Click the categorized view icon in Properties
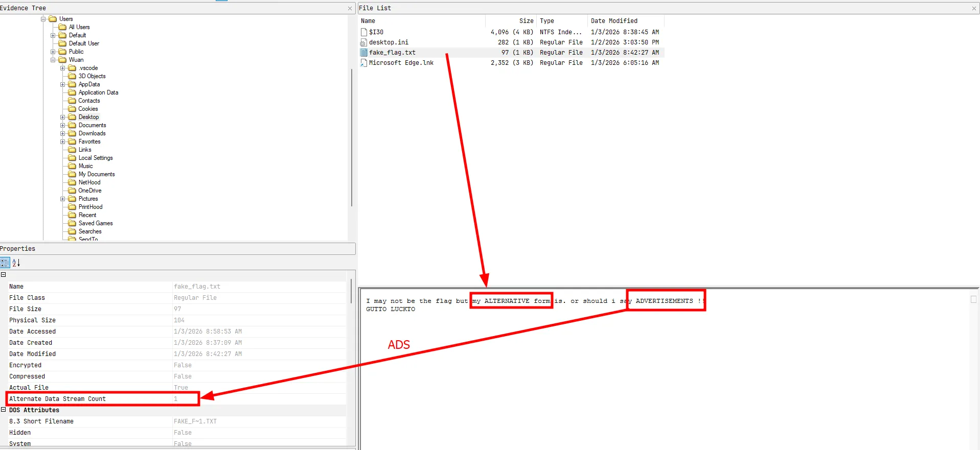The height and width of the screenshot is (450, 980). [5, 263]
